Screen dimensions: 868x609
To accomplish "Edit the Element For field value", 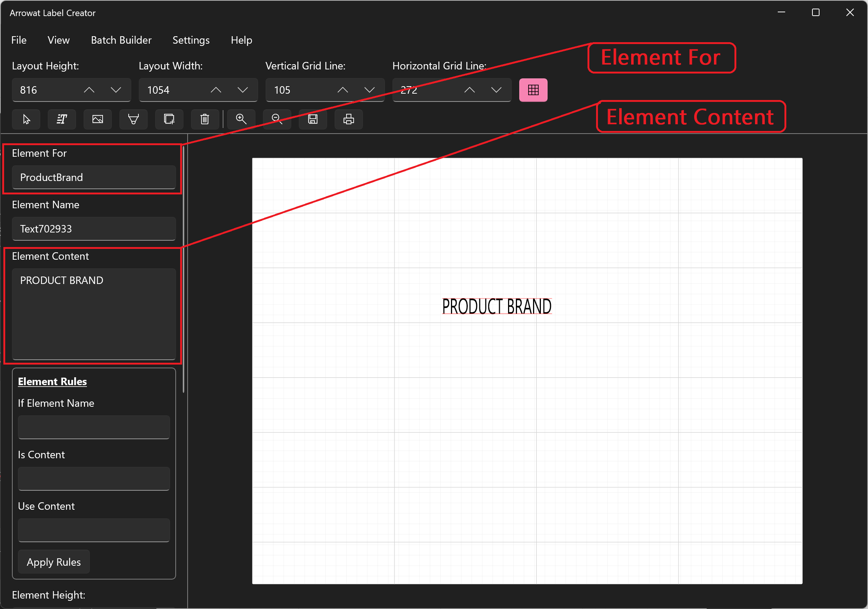I will coord(94,178).
